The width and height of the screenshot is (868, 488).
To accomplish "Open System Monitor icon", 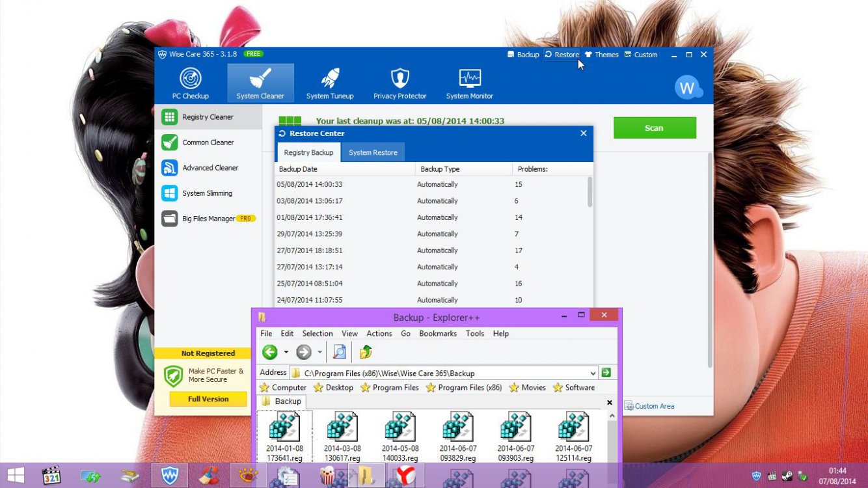I will [x=470, y=83].
